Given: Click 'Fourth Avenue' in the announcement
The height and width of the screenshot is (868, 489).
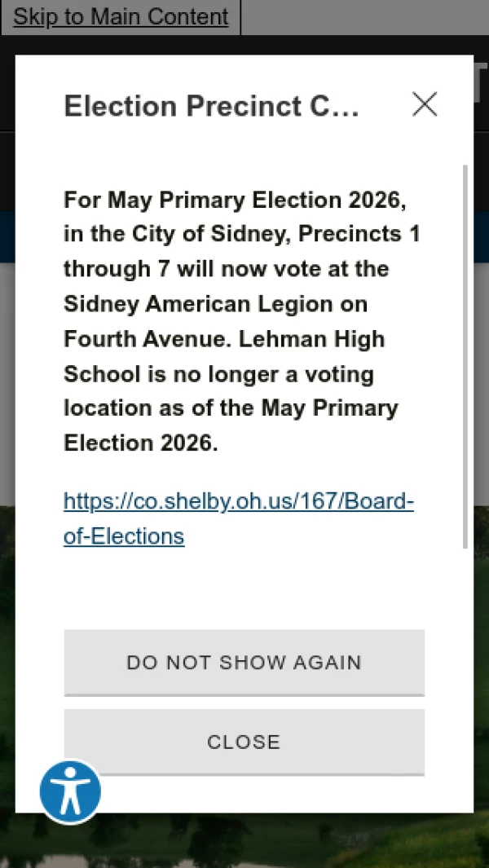Looking at the screenshot, I should click(x=146, y=339).
